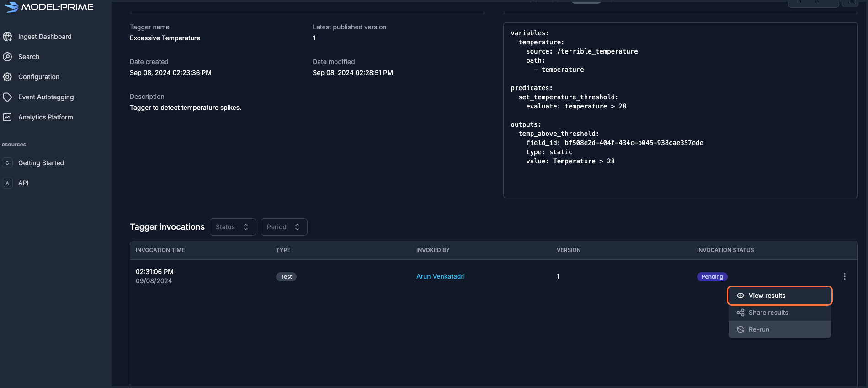Image resolution: width=868 pixels, height=388 pixels.
Task: Click the Search sidebar icon
Action: 7,57
